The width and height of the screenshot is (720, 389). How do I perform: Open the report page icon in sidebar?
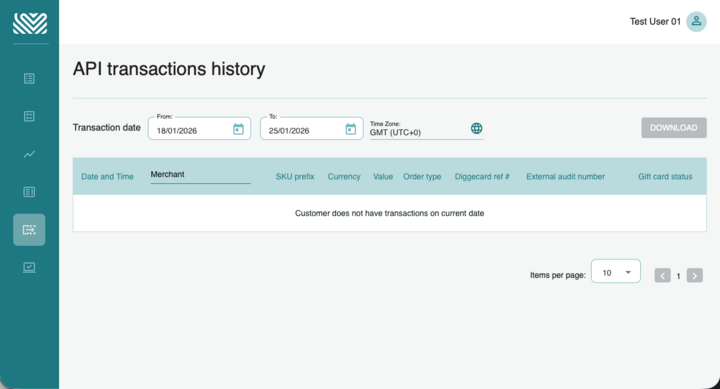pyautogui.click(x=29, y=192)
